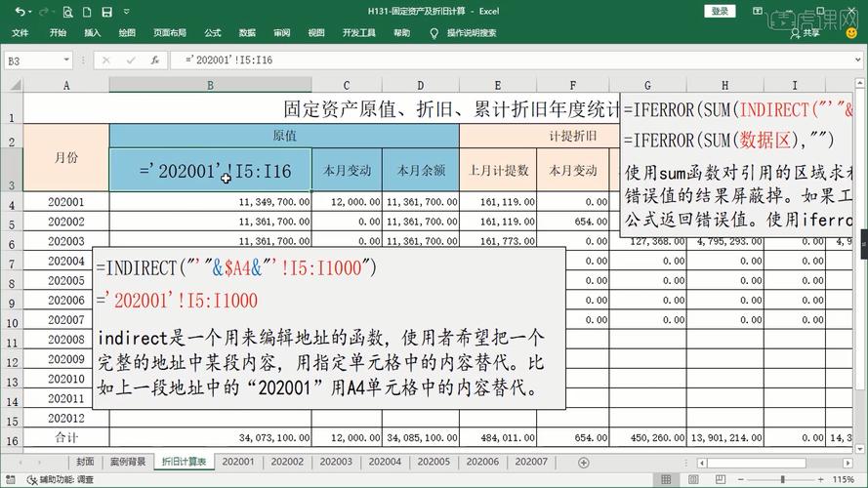868x488 pixels.
Task: Click horizontal scrollbar left arrow
Action: click(702, 463)
